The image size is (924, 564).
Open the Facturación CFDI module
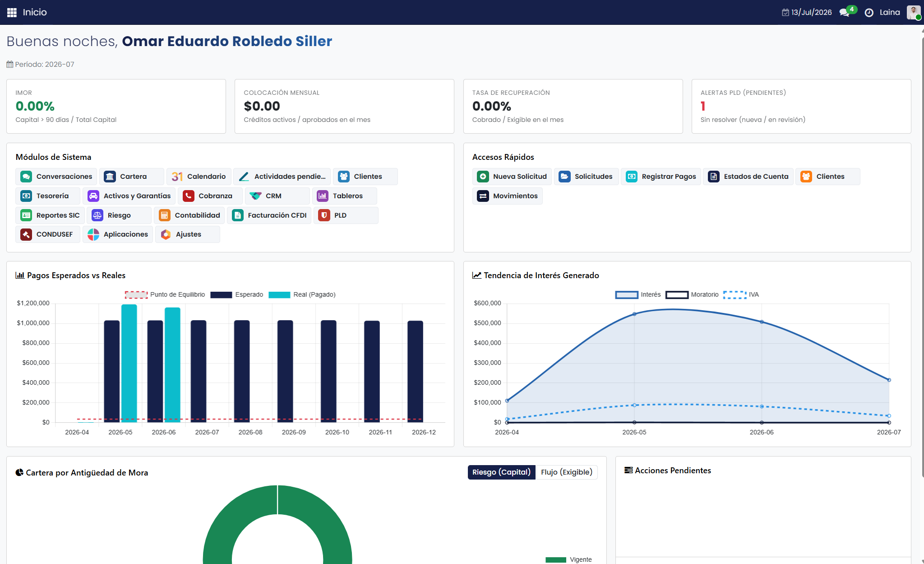pos(269,215)
